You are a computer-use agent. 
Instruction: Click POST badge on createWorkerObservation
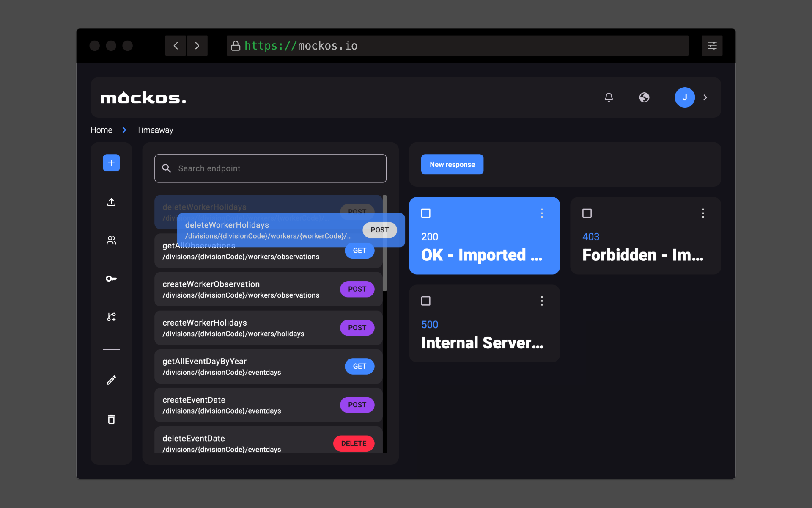coord(357,289)
